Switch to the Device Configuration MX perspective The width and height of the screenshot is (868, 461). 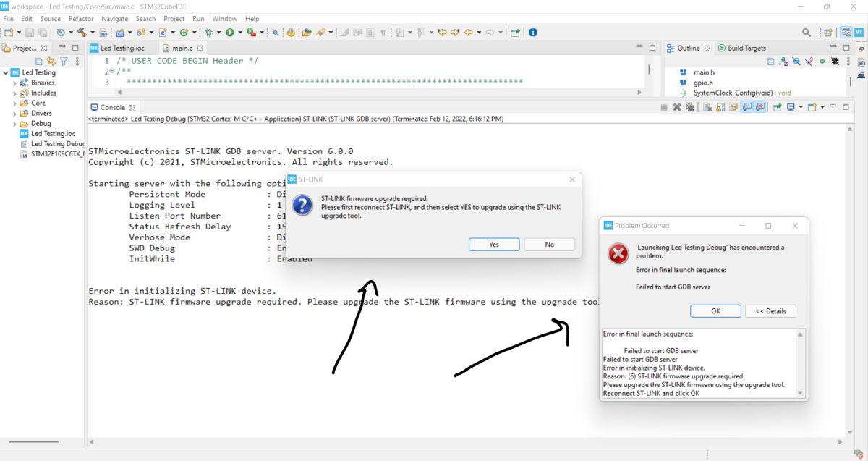point(859,33)
